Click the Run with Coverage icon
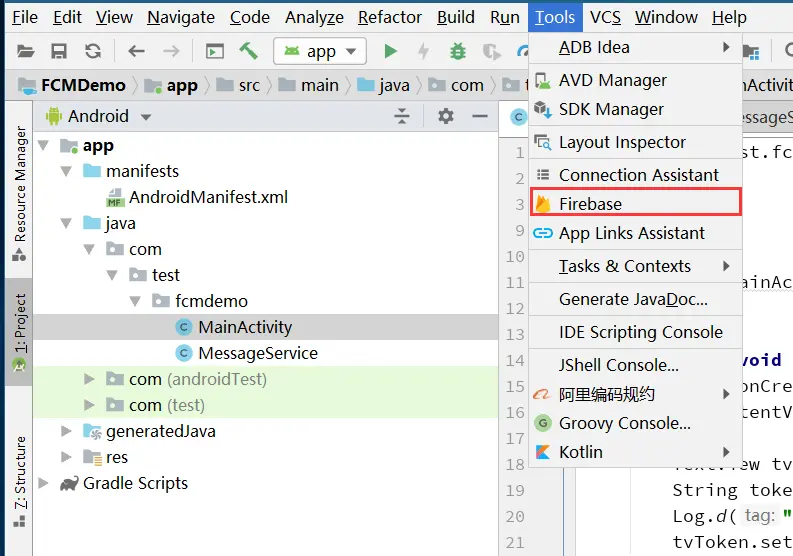Viewport: 793px width, 556px height. (x=491, y=51)
